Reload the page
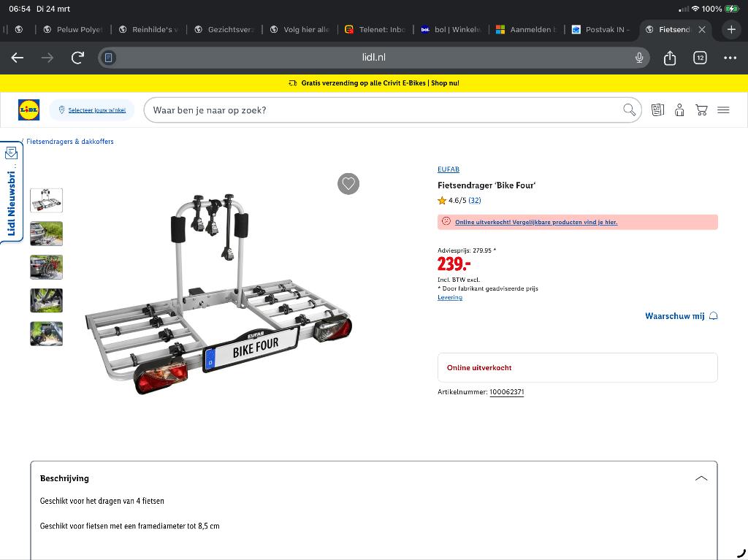 (77, 58)
